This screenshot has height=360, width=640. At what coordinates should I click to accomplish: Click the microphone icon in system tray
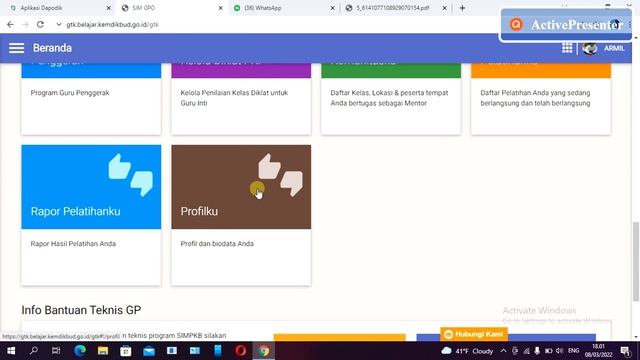537,351
